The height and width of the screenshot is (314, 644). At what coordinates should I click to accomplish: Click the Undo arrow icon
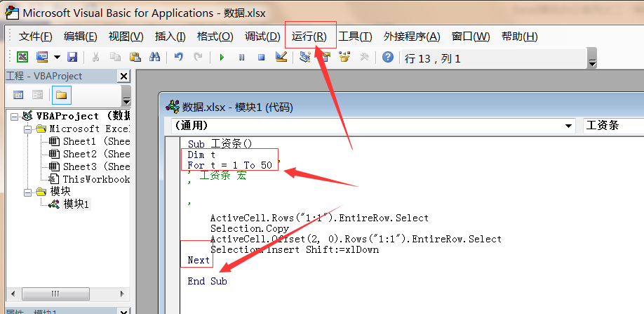[179, 57]
